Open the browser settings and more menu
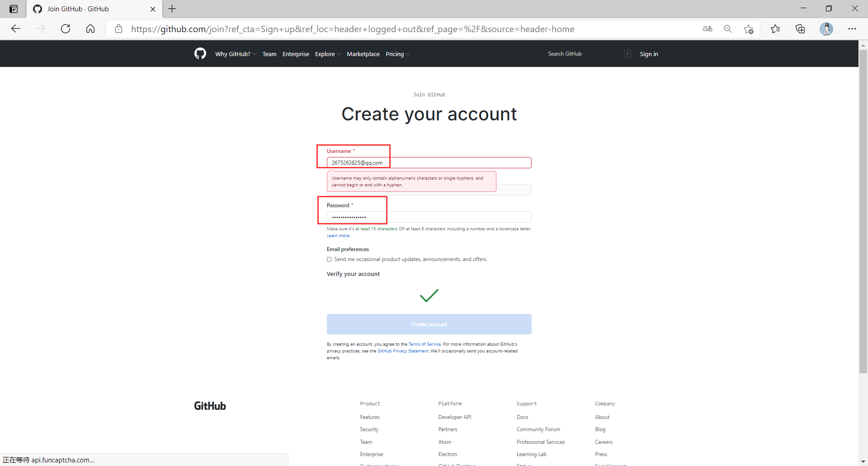This screenshot has width=868, height=466. pyautogui.click(x=852, y=29)
